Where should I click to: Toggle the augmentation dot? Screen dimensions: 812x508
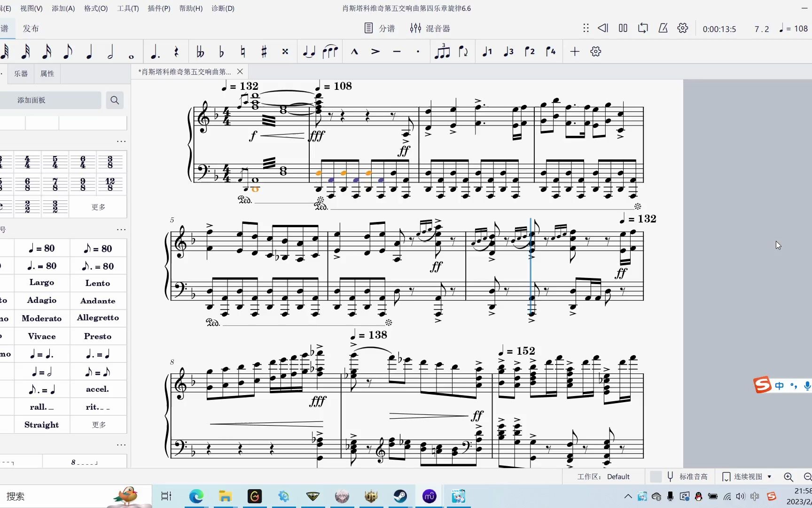(155, 52)
